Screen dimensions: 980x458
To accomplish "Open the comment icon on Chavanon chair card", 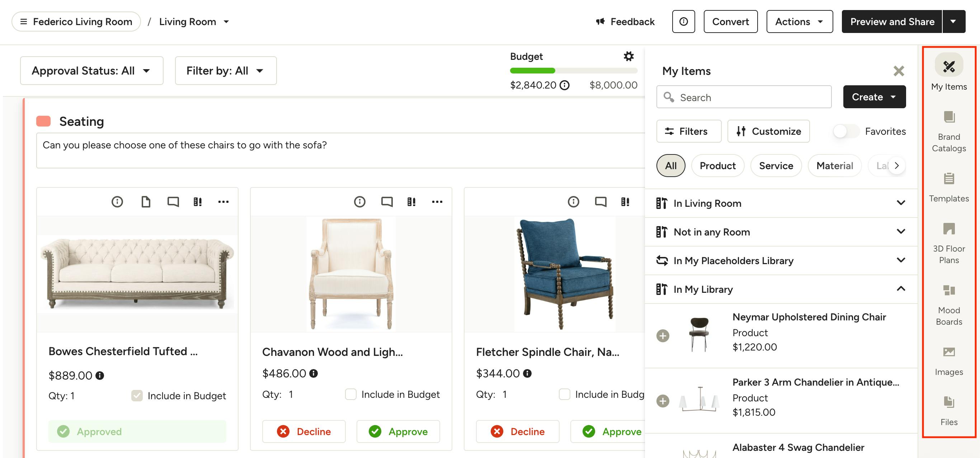I will point(387,201).
